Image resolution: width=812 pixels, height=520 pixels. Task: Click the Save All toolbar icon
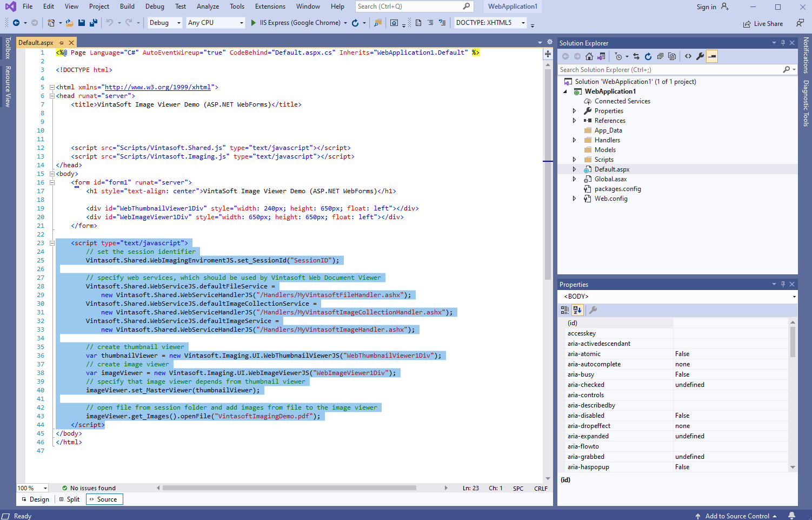pyautogui.click(x=93, y=23)
